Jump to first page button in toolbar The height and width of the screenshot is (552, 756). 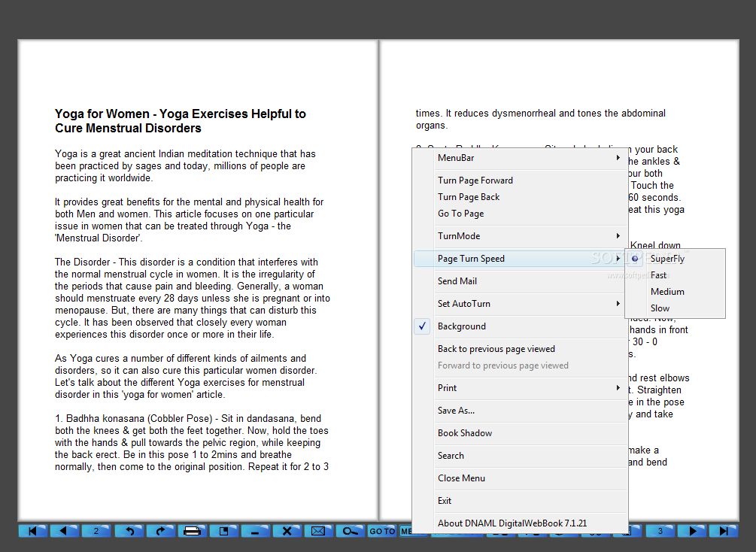click(33, 531)
